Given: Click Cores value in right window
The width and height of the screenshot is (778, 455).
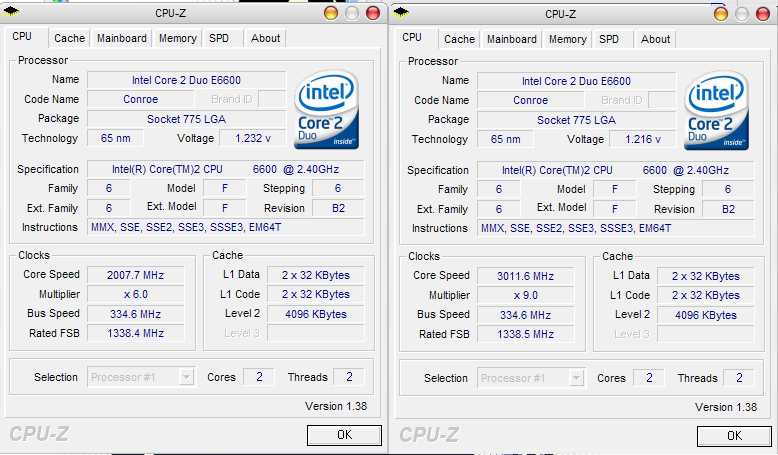Looking at the screenshot, I should 649,378.
